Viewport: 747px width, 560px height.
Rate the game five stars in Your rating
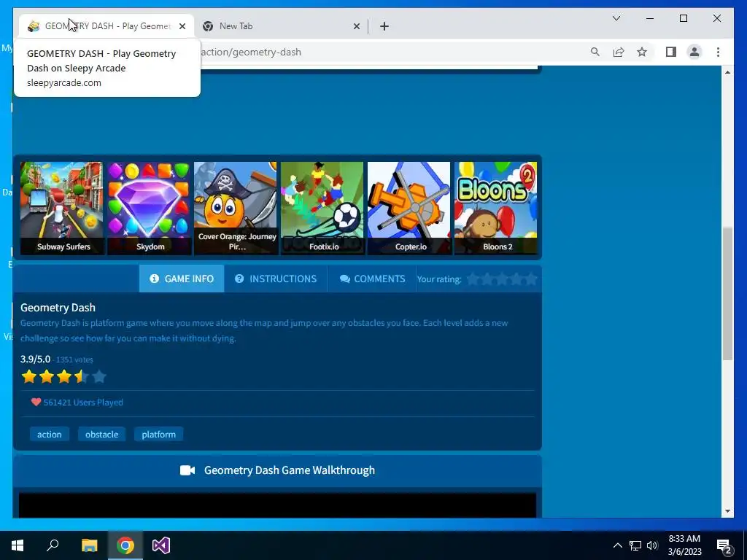[x=531, y=279]
